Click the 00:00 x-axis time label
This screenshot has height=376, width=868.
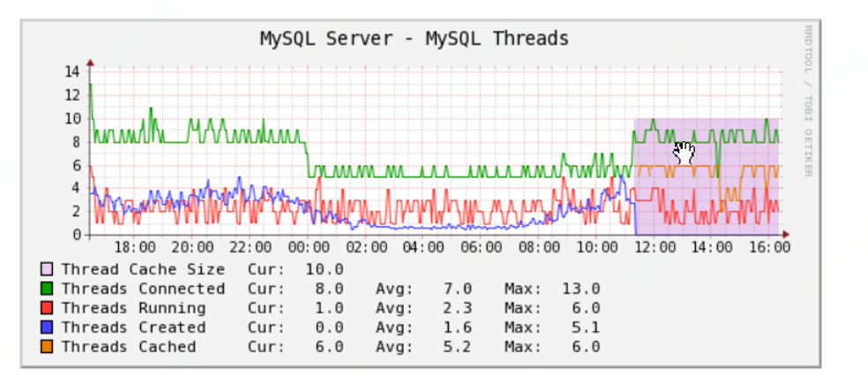click(309, 247)
